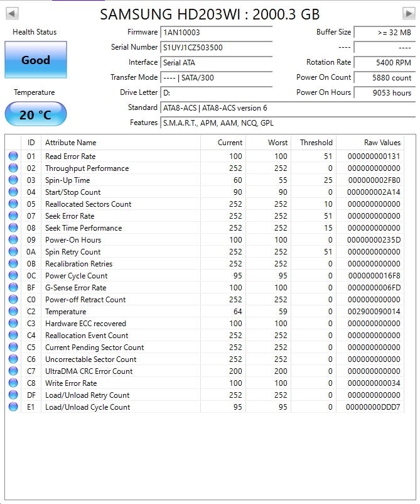Screen dimensions: 420x504
Task: Go to previous disk with left arrow
Action: (13, 13)
